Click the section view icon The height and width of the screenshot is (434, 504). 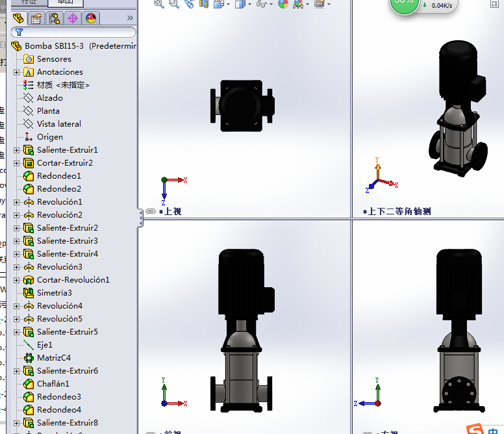click(204, 4)
